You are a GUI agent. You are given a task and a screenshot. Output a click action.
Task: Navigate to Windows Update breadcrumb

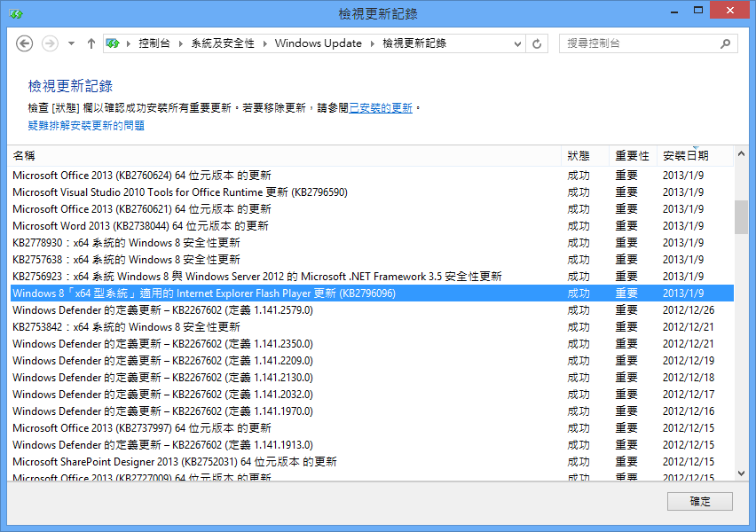coord(318,43)
